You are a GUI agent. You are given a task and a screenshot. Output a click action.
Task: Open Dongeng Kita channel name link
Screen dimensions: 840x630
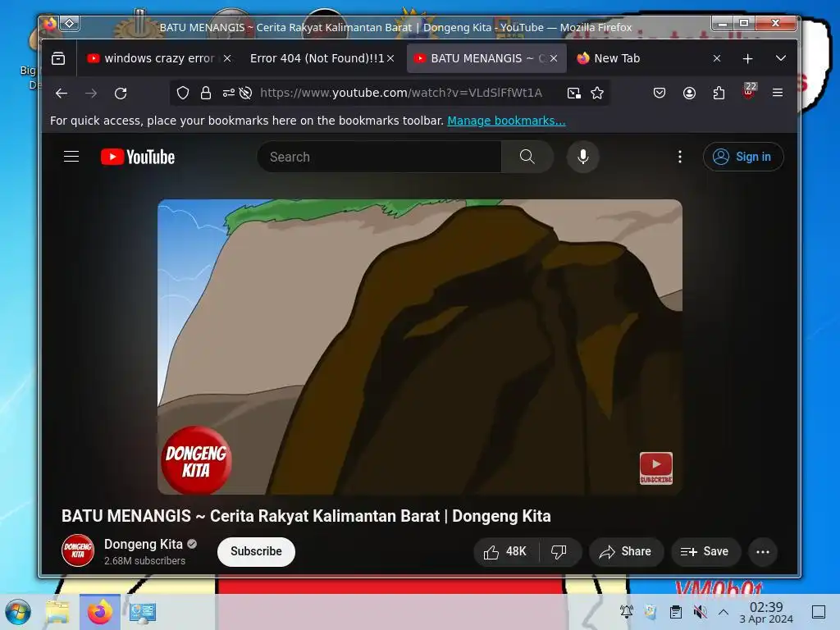tap(143, 545)
